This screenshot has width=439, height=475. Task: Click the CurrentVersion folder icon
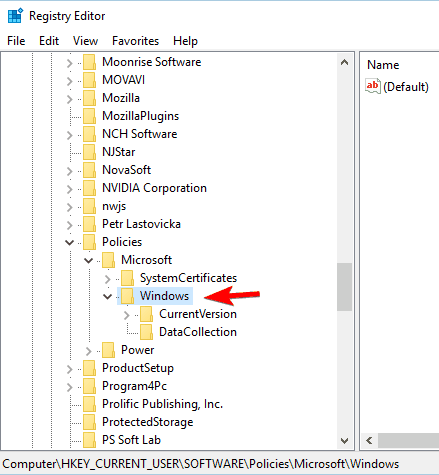point(147,314)
